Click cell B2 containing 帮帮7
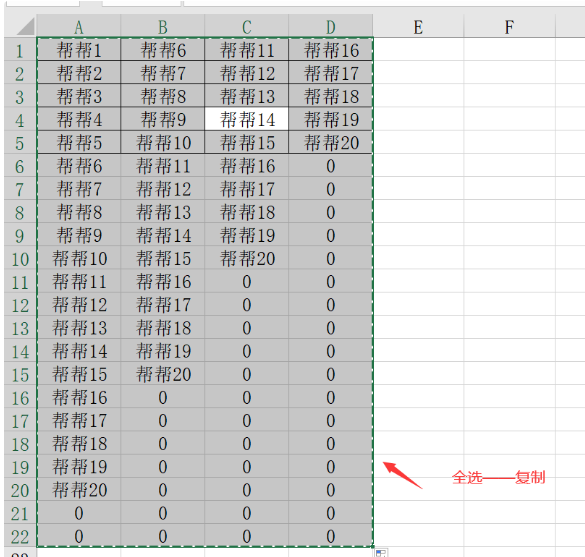 tap(163, 73)
